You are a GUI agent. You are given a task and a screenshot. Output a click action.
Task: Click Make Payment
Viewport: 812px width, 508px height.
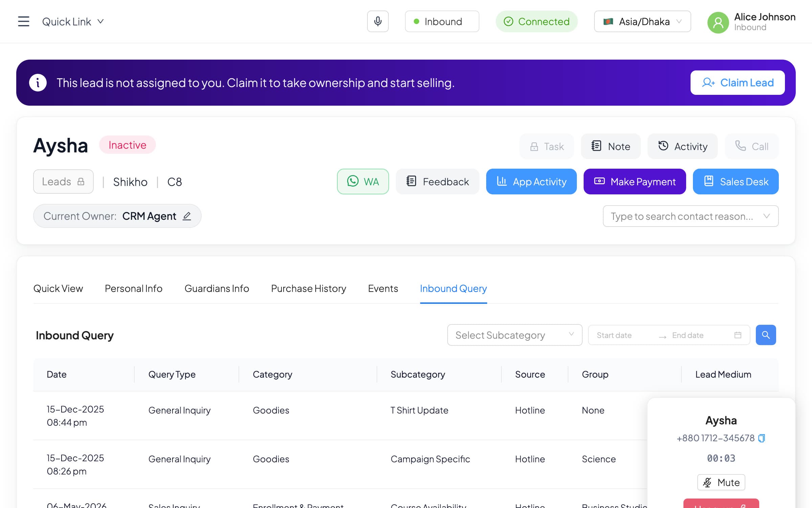click(x=634, y=182)
